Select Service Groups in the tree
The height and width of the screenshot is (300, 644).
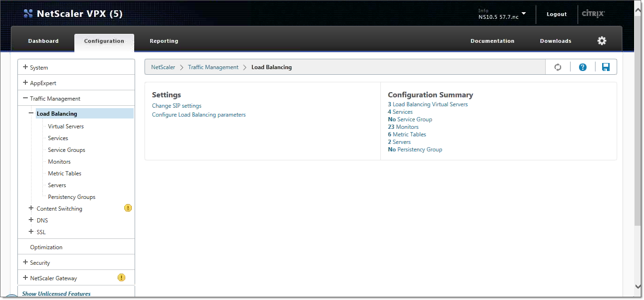(x=66, y=150)
